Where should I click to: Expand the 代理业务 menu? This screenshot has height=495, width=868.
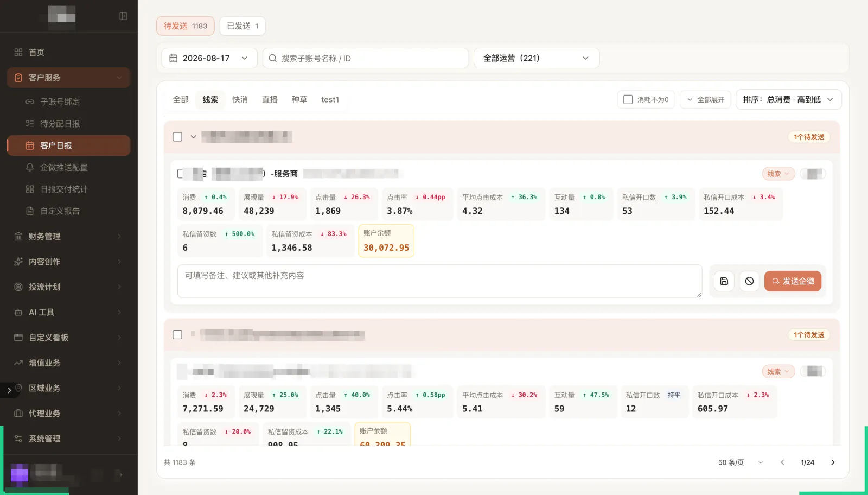pyautogui.click(x=68, y=413)
